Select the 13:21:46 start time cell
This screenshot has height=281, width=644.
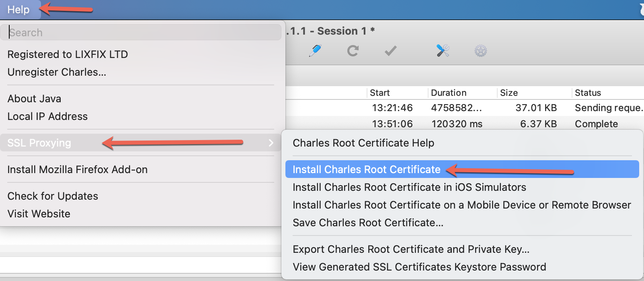pyautogui.click(x=392, y=108)
